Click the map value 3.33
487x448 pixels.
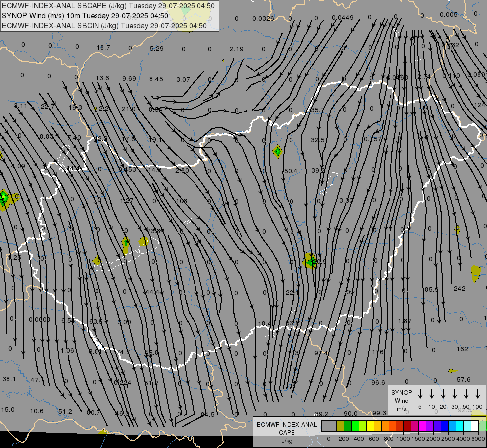[346, 200]
